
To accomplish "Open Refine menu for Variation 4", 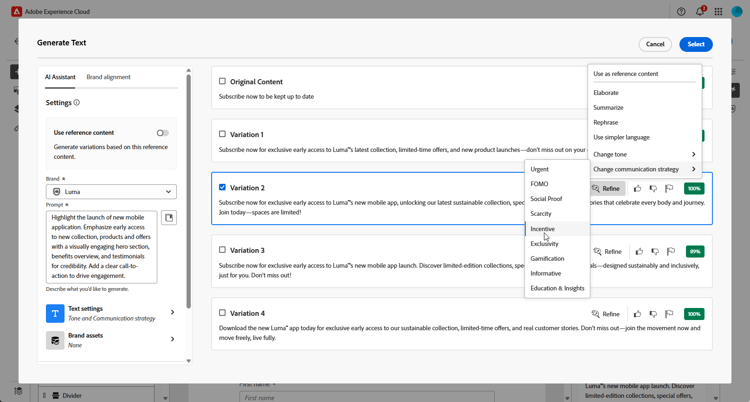I will (x=606, y=314).
